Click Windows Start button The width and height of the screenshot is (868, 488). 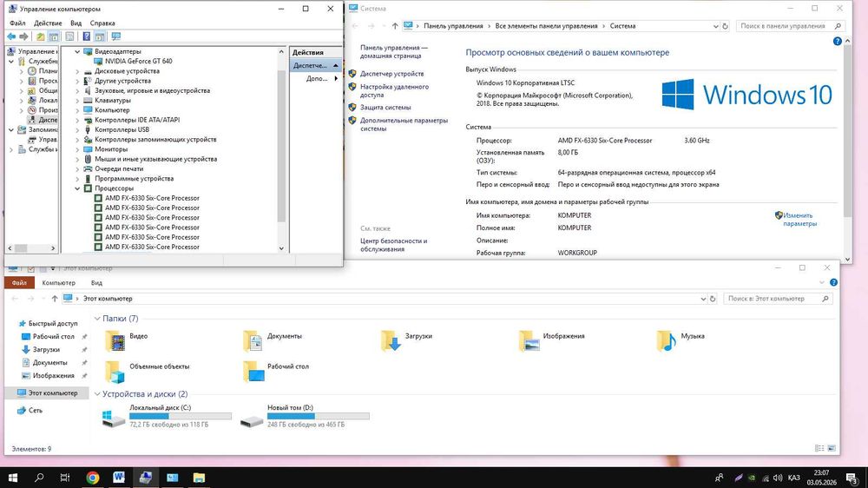(x=12, y=477)
